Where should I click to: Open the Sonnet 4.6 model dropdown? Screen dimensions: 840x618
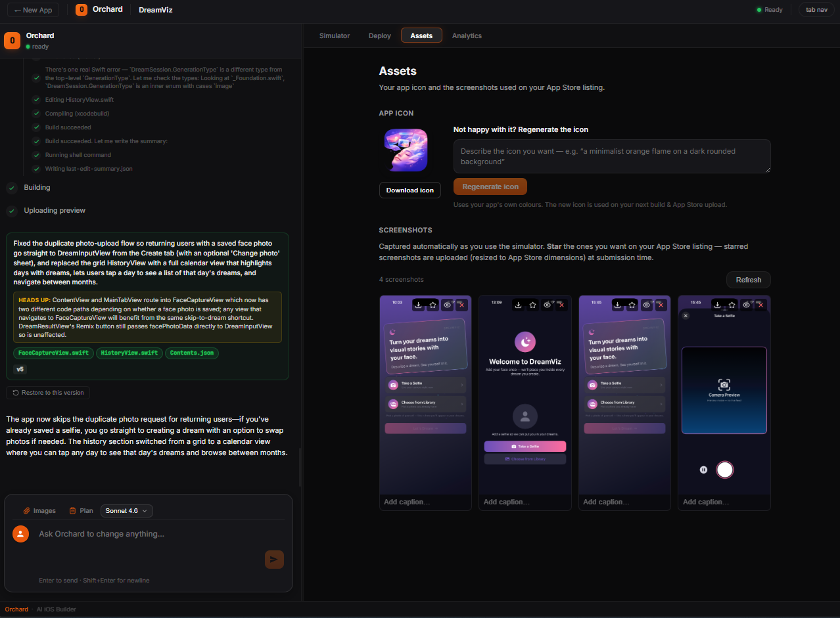tap(127, 510)
